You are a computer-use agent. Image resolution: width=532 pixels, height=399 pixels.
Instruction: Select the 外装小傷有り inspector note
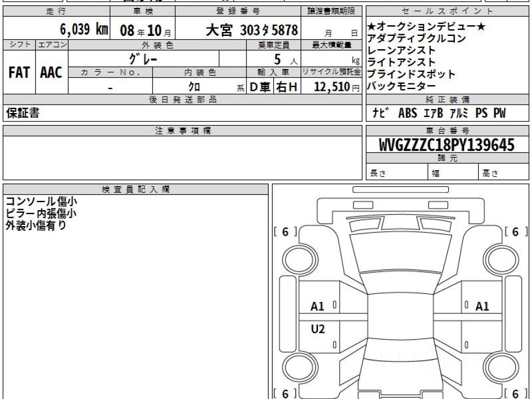(x=36, y=225)
